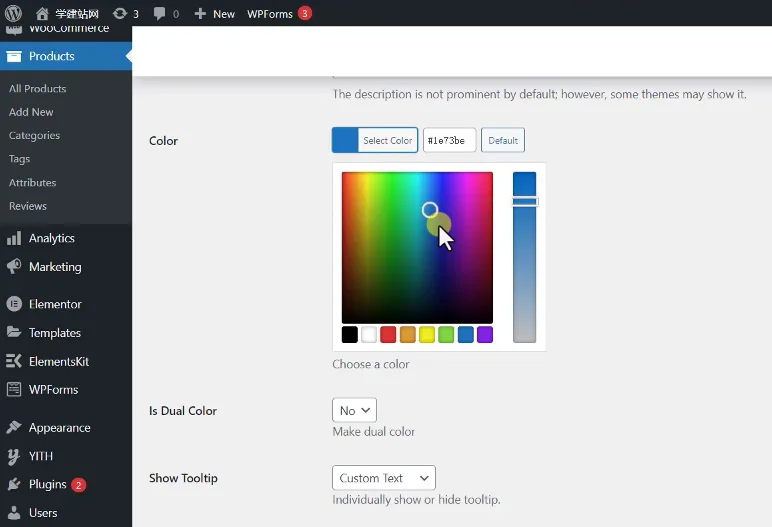Open the New content menu
The height and width of the screenshot is (527, 772).
(214, 13)
